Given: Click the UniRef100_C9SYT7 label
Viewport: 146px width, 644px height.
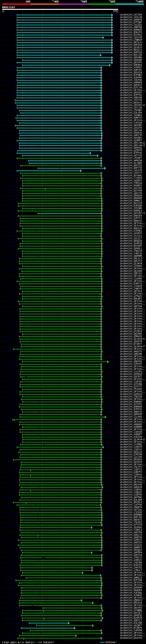Looking at the screenshot, I should (131, 173).
